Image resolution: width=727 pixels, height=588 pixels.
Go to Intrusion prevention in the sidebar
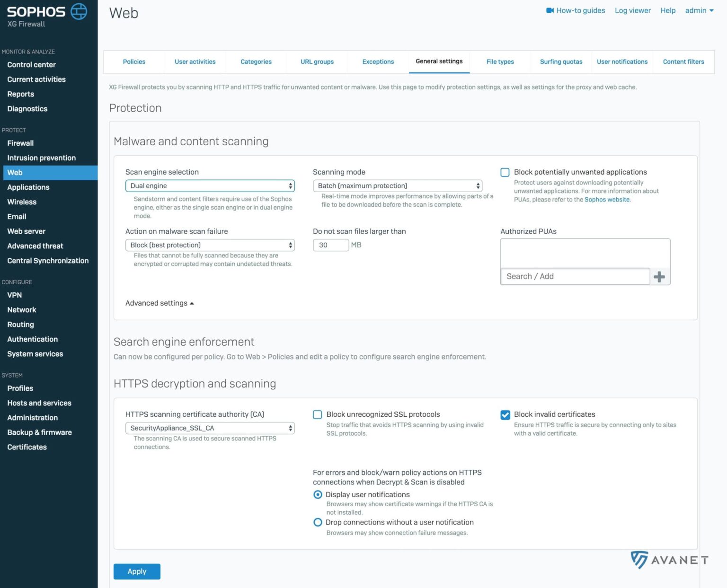coord(41,158)
